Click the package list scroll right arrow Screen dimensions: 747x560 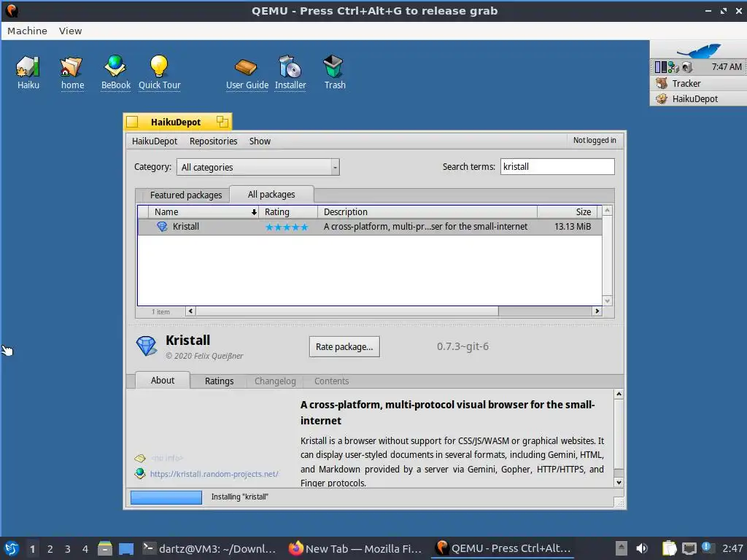tap(597, 311)
